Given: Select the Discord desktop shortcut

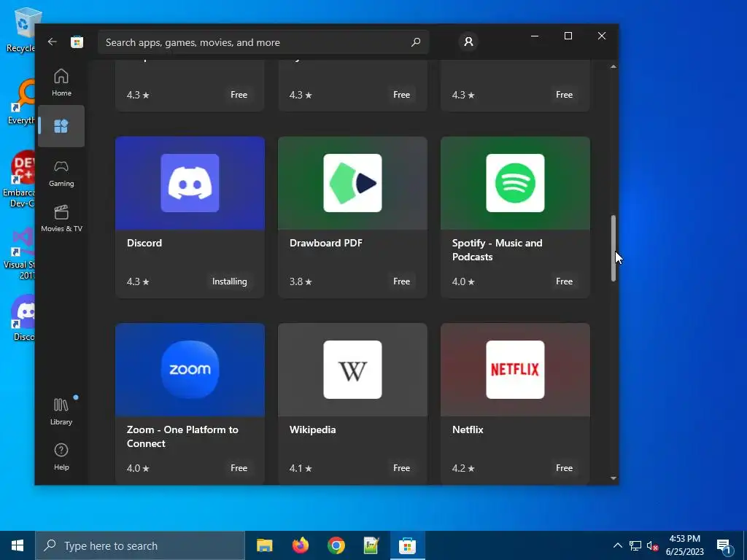Looking at the screenshot, I should point(23,318).
